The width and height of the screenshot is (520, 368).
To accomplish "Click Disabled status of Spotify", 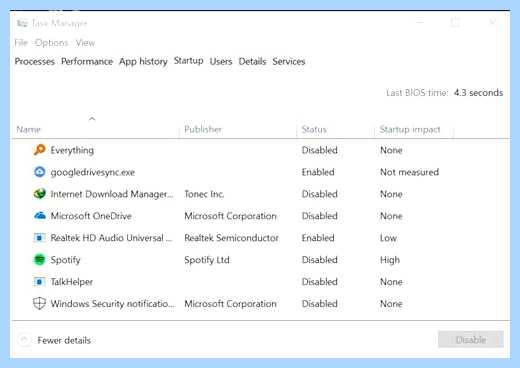I will coord(320,260).
